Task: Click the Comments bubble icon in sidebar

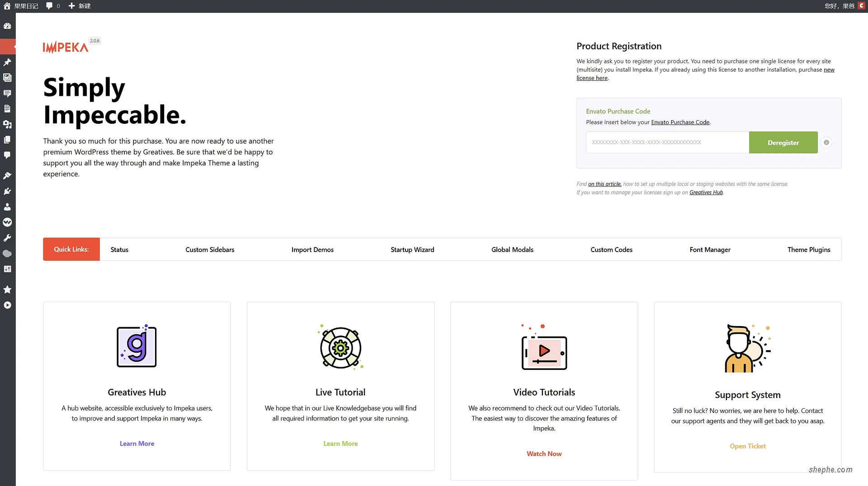Action: coord(7,155)
